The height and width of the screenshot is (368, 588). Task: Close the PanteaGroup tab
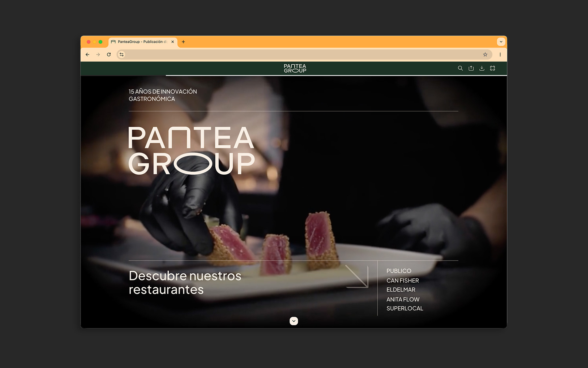point(173,42)
